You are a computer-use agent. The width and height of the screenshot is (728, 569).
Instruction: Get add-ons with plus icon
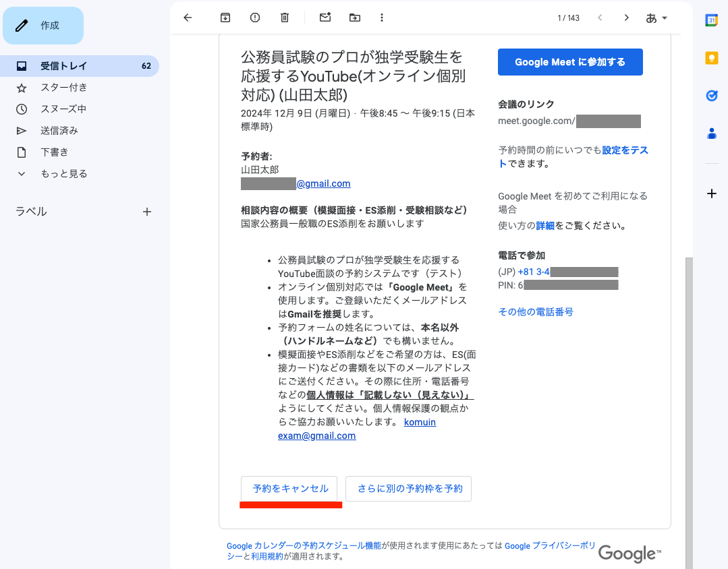(711, 193)
